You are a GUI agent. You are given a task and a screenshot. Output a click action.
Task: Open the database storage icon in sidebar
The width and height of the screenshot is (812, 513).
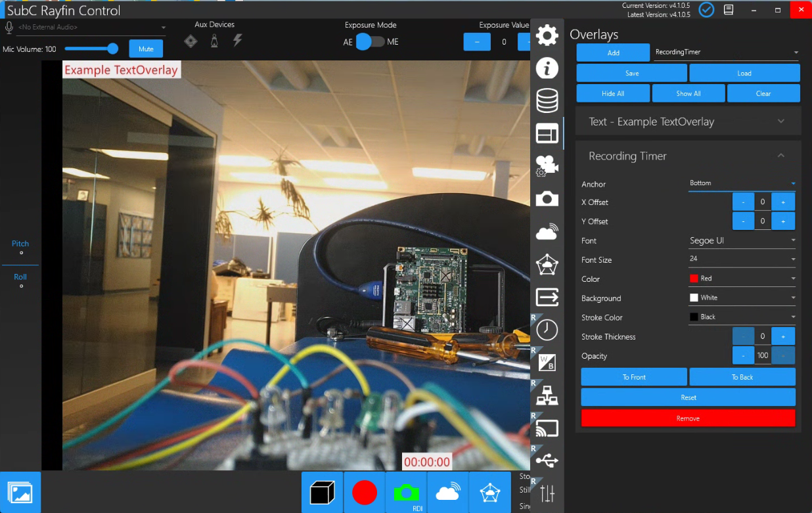(547, 100)
